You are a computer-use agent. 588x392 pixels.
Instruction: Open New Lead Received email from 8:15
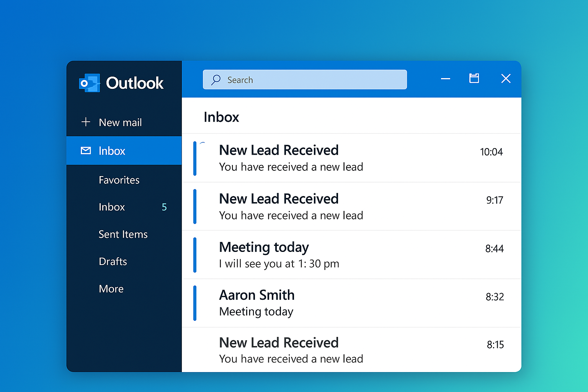pyautogui.click(x=345, y=350)
